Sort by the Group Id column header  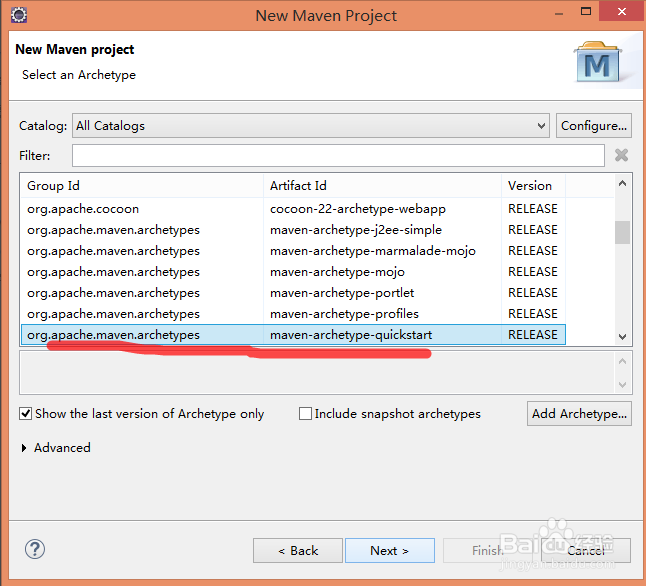(142, 186)
